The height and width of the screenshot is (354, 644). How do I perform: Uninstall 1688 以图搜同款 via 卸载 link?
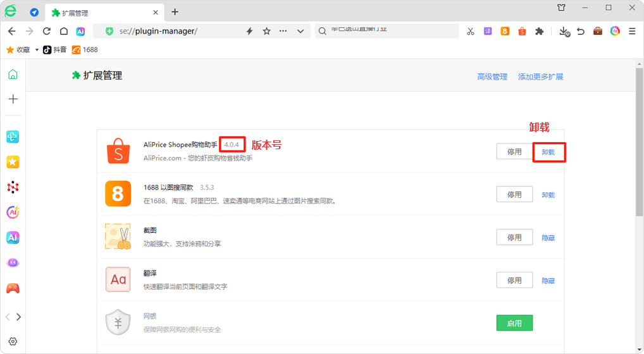tap(548, 195)
